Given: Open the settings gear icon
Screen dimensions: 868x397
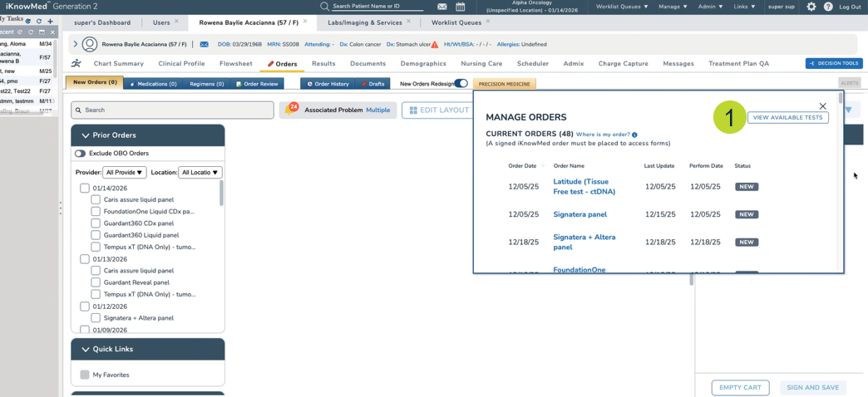Looking at the screenshot, I should pyautogui.click(x=811, y=7).
